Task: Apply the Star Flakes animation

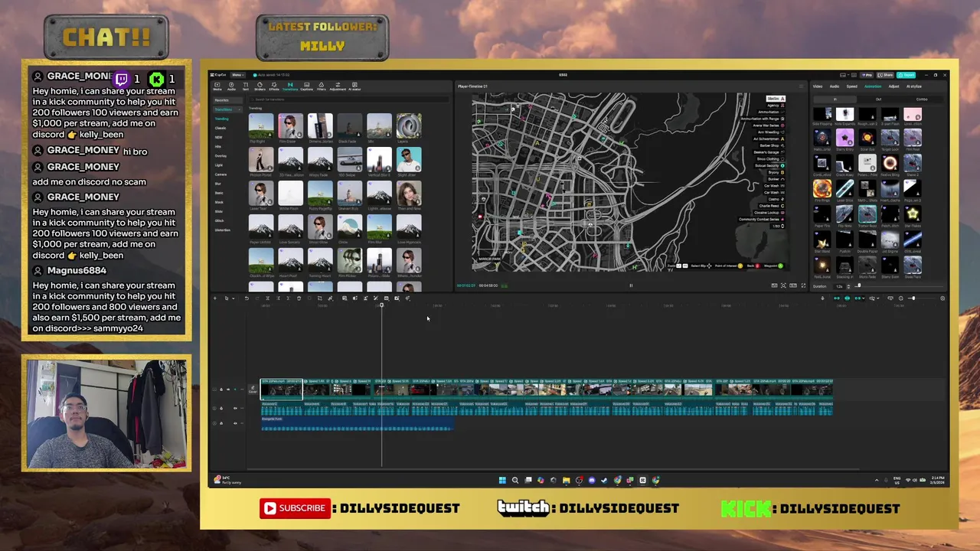Action: coord(912,217)
